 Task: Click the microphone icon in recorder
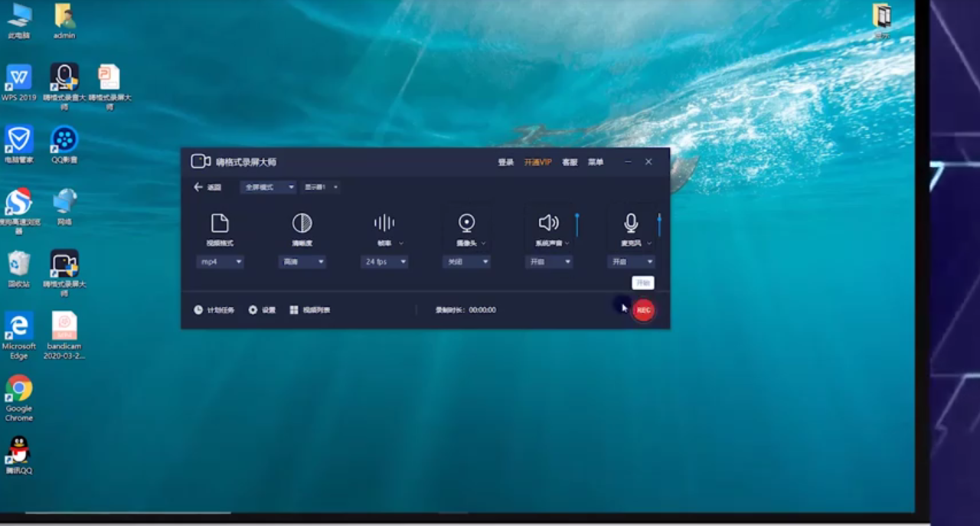click(631, 223)
